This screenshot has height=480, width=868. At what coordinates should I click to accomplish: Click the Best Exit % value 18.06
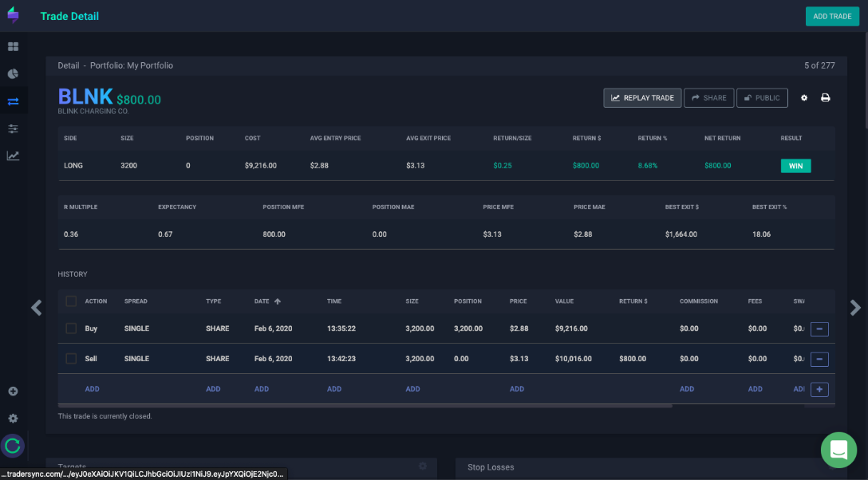tap(761, 234)
